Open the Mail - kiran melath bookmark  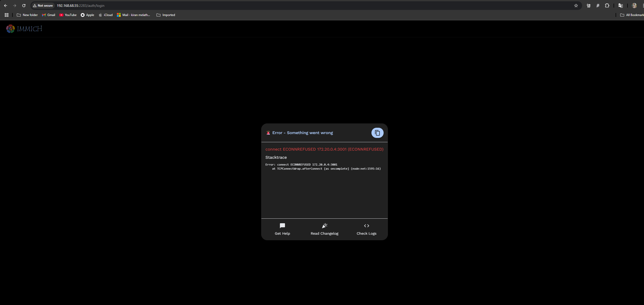point(133,15)
